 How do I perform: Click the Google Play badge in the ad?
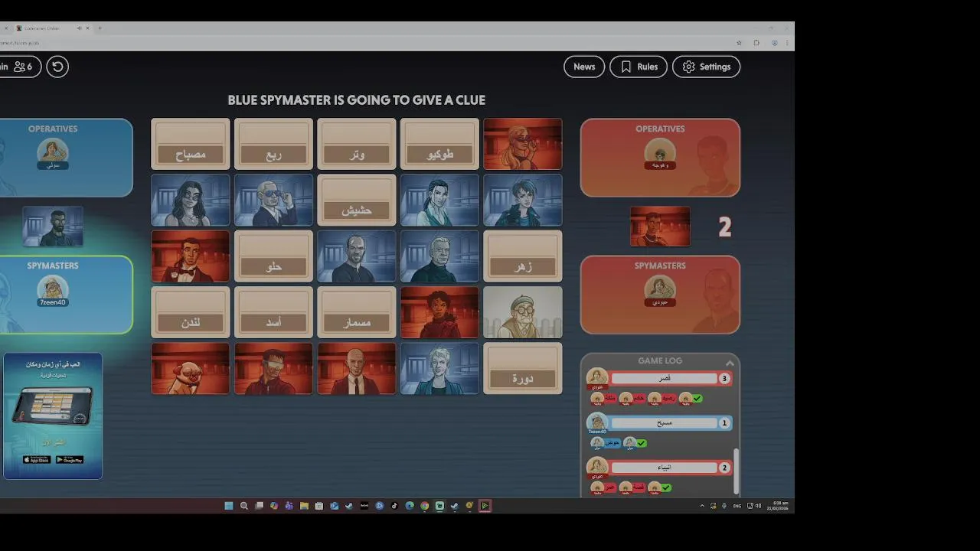point(70,460)
